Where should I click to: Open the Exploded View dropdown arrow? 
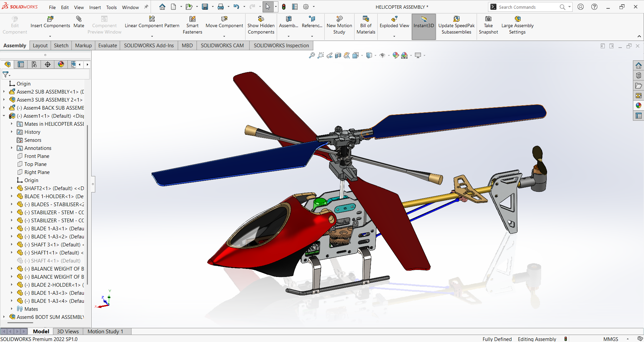coord(394,36)
